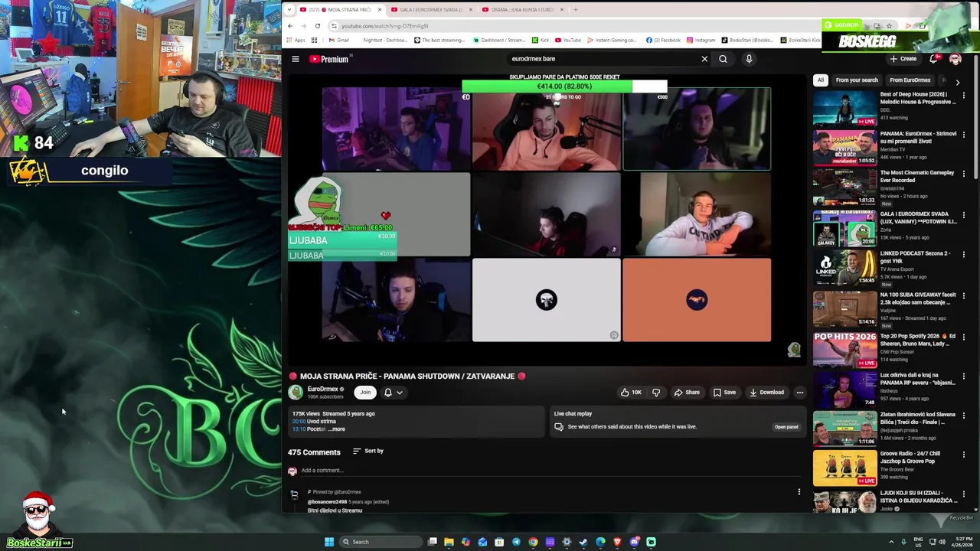The width and height of the screenshot is (980, 551).
Task: Open LINKED PODCAST Sezona 2 thumbnail
Action: 845,267
